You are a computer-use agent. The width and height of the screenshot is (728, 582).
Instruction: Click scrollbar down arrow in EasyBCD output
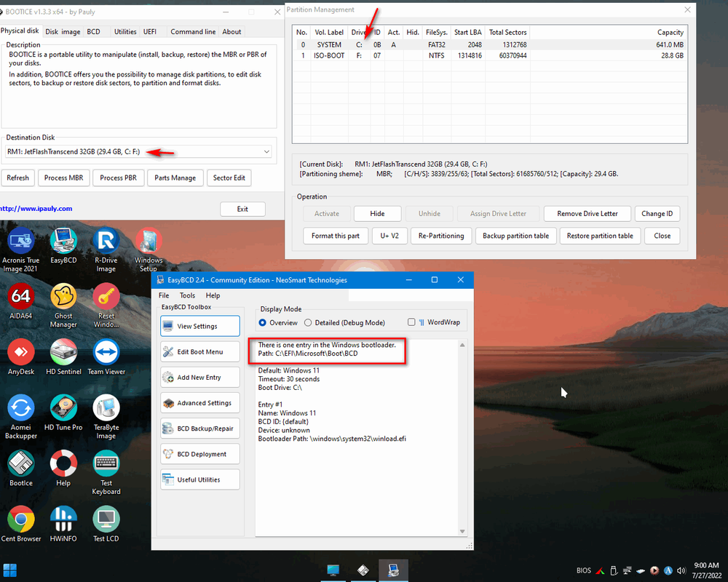[462, 531]
